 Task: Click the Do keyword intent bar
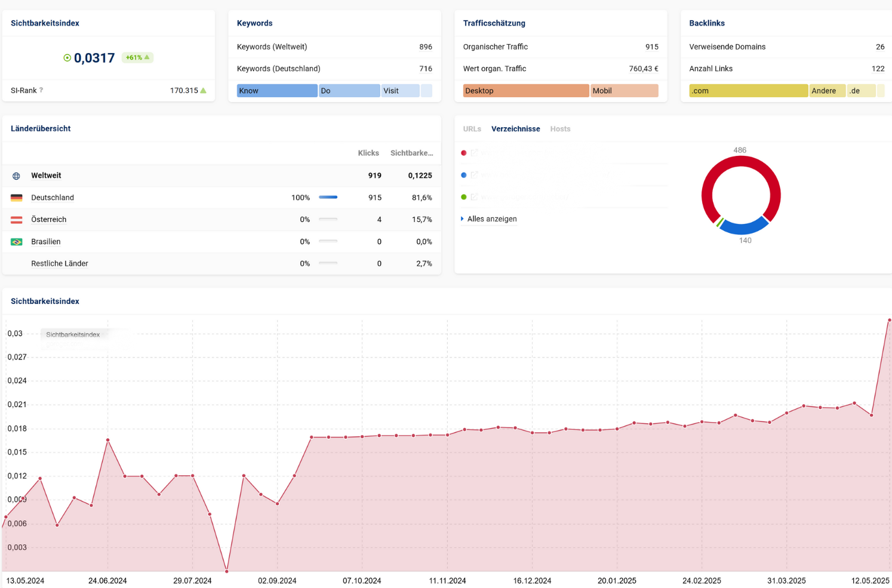[349, 91]
